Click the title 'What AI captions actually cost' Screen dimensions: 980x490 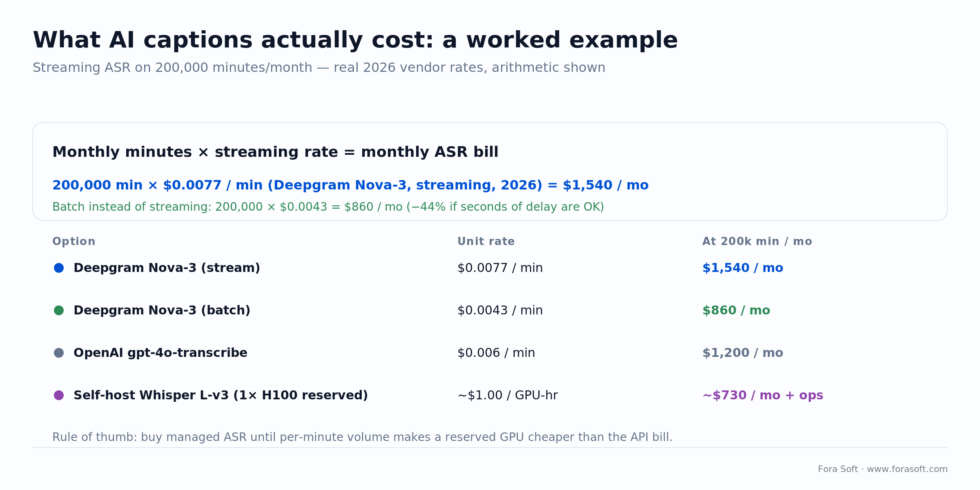(355, 40)
